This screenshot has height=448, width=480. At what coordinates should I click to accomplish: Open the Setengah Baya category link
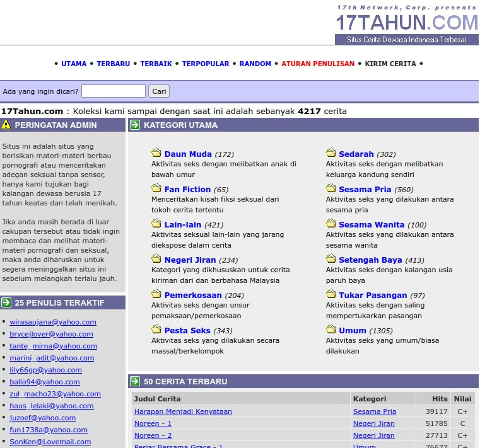pos(370,260)
